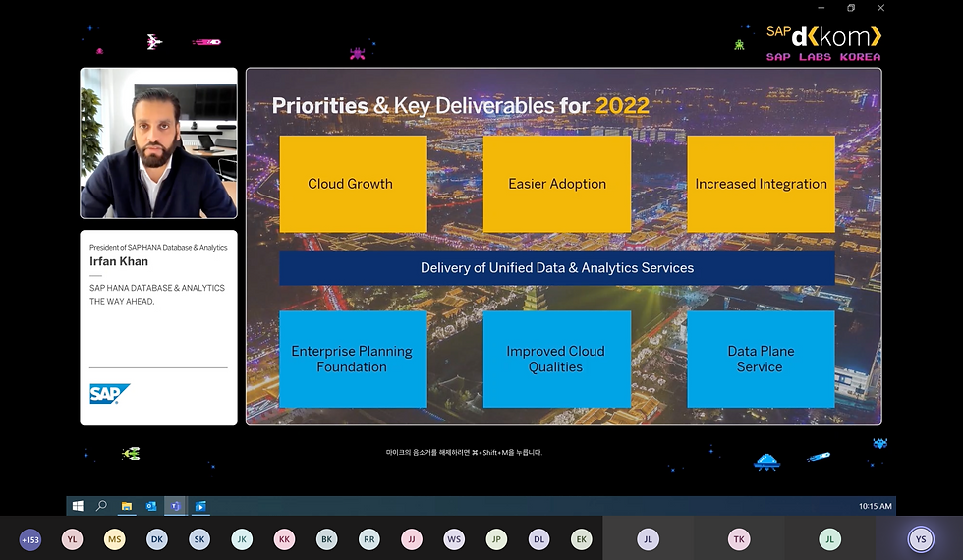
Task: Select participant avatar RR
Action: tap(369, 539)
